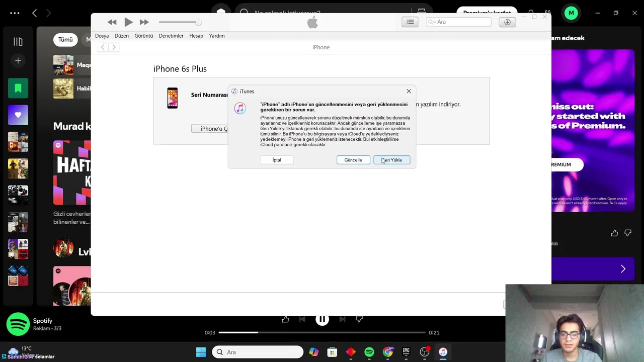Go forward with iTunes navigation arrow
Screen dimensions: 644x362
tap(114, 47)
